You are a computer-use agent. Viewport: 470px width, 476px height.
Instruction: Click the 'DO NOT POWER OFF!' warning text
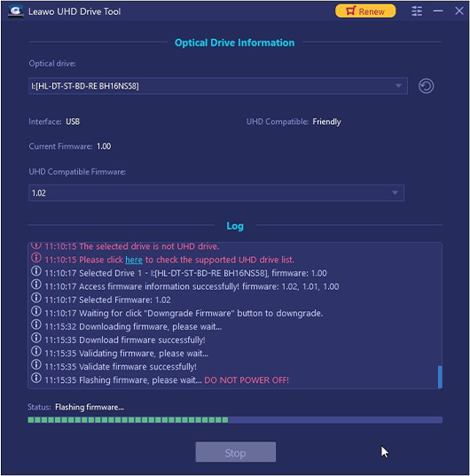(247, 380)
